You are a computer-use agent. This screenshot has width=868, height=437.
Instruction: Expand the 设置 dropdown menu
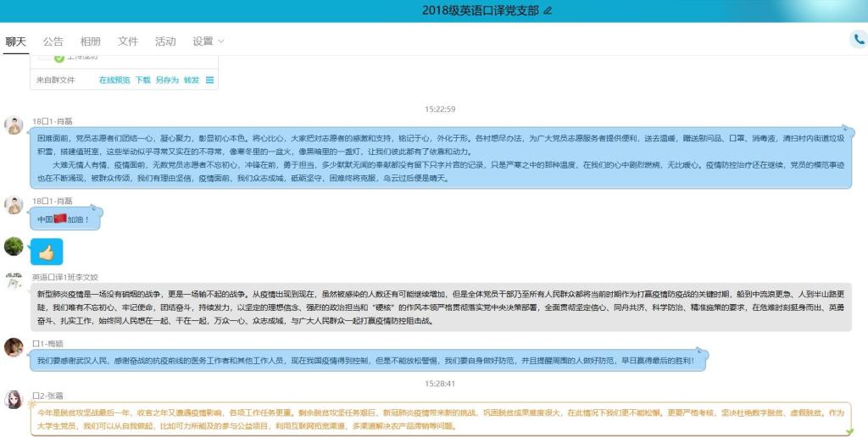pos(208,41)
